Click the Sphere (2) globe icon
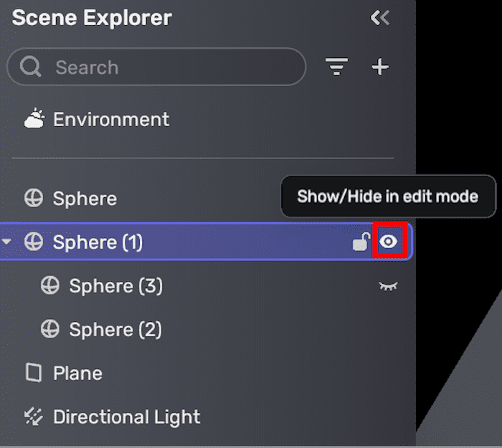The image size is (502, 448). tap(50, 330)
